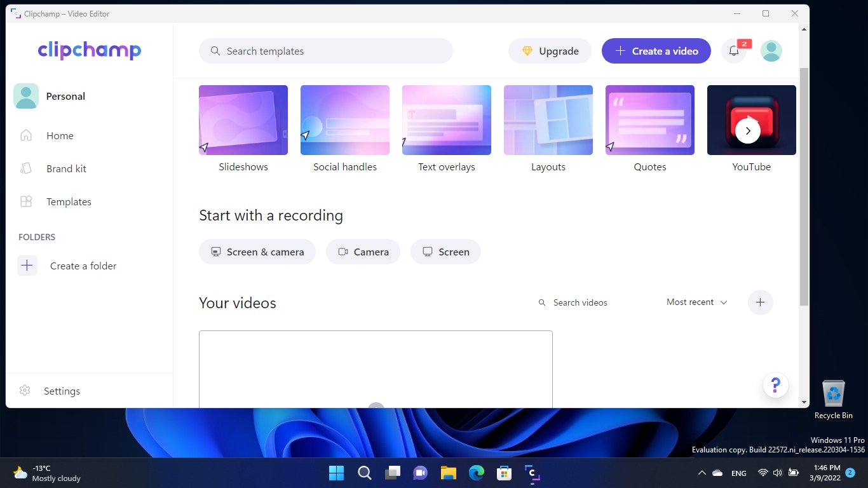868x488 pixels.
Task: Open the weather widget on the taskbar
Action: point(47,473)
